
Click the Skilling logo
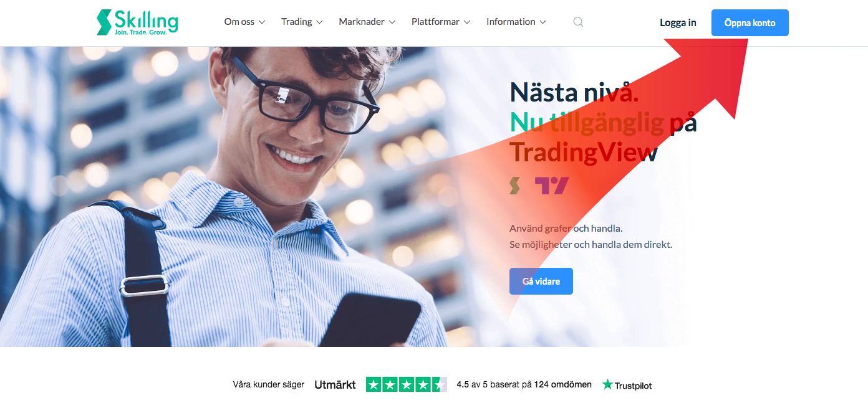[x=137, y=22]
